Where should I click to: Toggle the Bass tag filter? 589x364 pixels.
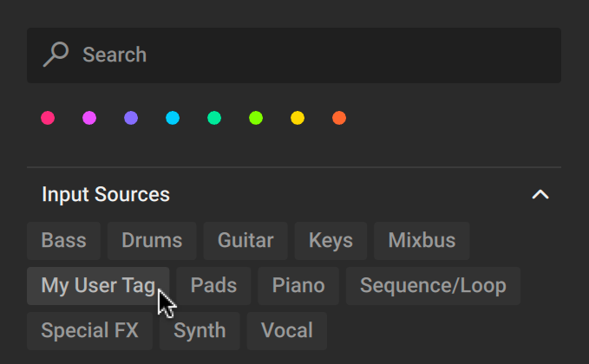(64, 241)
